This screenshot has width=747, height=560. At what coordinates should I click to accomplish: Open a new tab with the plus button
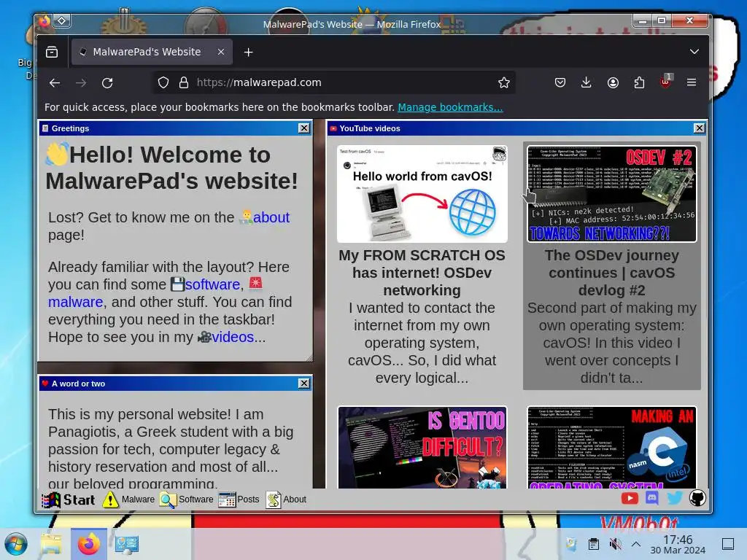248,52
